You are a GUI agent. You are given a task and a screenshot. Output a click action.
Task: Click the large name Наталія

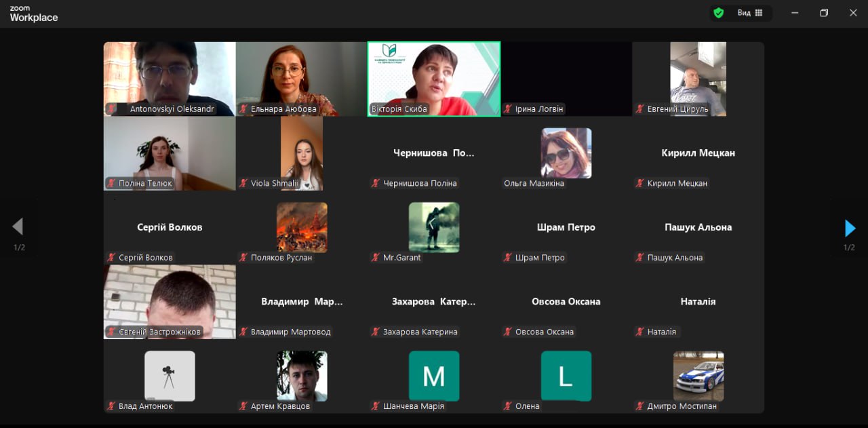pos(698,302)
